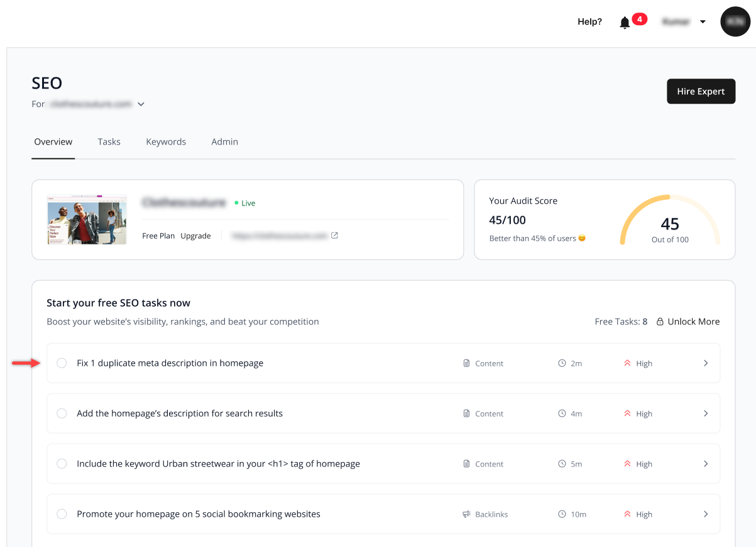The height and width of the screenshot is (547, 756).
Task: Click the user avatar in top right
Action: coord(735,21)
